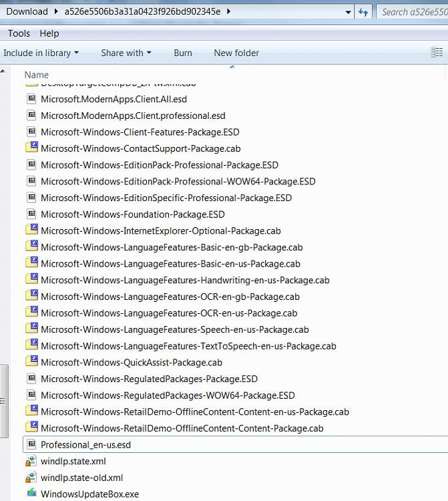Image resolution: width=448 pixels, height=501 pixels.
Task: Select Microsoft-Windows-QuickAssist-Package.cab name
Action: (x=132, y=362)
